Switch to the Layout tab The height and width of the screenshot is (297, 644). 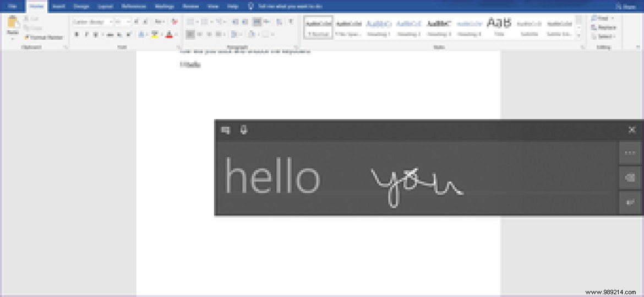(x=106, y=6)
